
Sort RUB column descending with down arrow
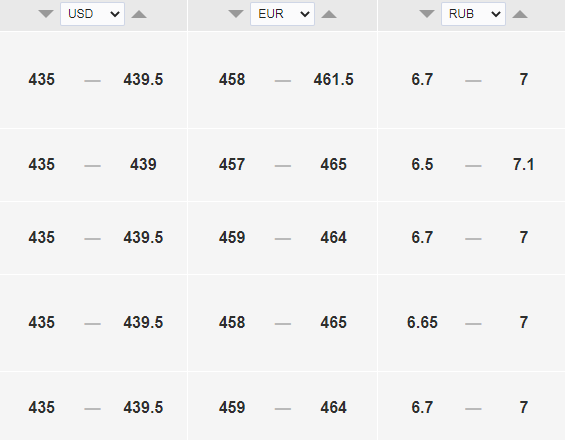click(427, 14)
